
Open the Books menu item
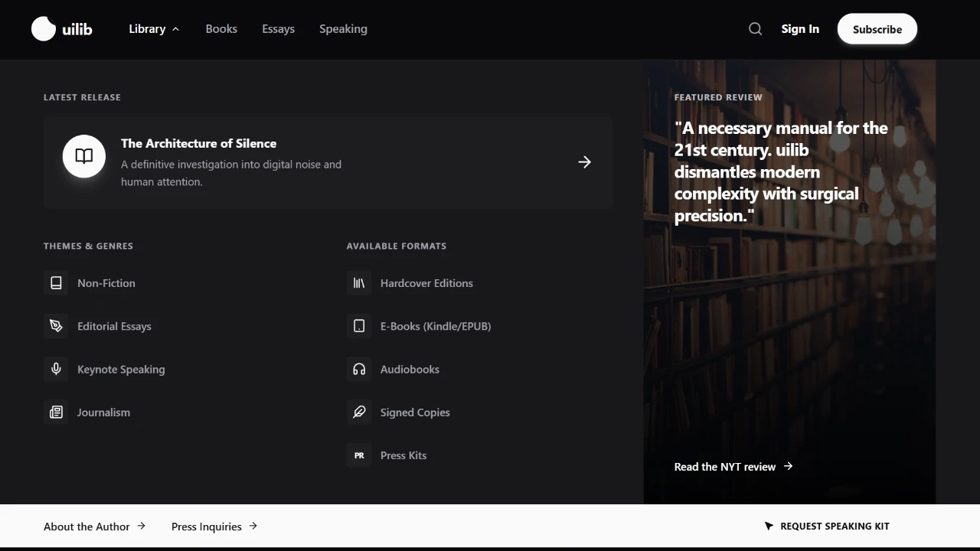pos(221,28)
